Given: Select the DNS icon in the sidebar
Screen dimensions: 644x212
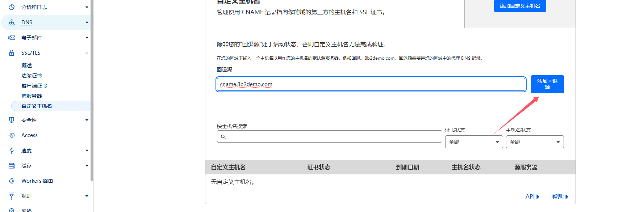Looking at the screenshot, I should click(x=11, y=22).
